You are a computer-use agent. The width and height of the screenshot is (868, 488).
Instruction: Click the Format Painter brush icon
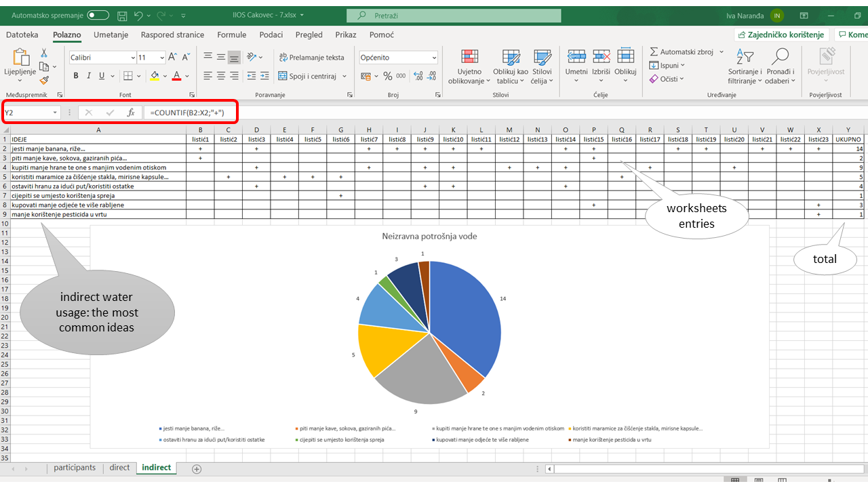(x=44, y=80)
